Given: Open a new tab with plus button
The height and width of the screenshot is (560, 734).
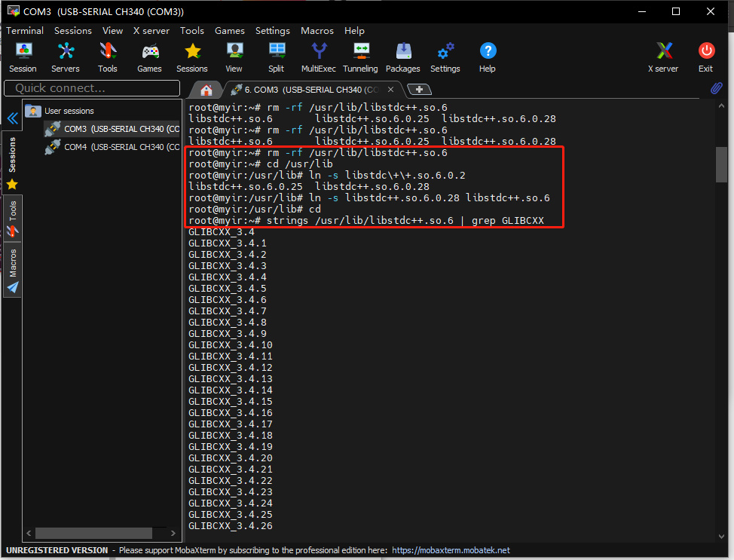Looking at the screenshot, I should coord(420,89).
